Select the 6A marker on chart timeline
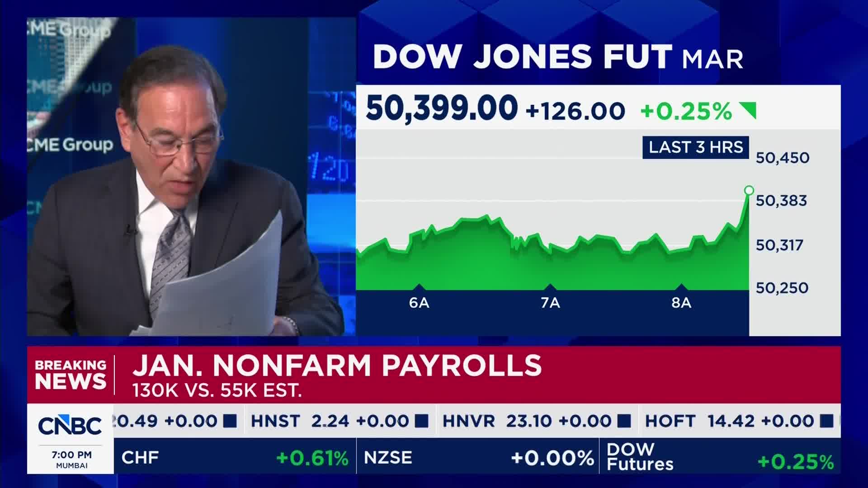The height and width of the screenshot is (488, 868). click(x=419, y=301)
